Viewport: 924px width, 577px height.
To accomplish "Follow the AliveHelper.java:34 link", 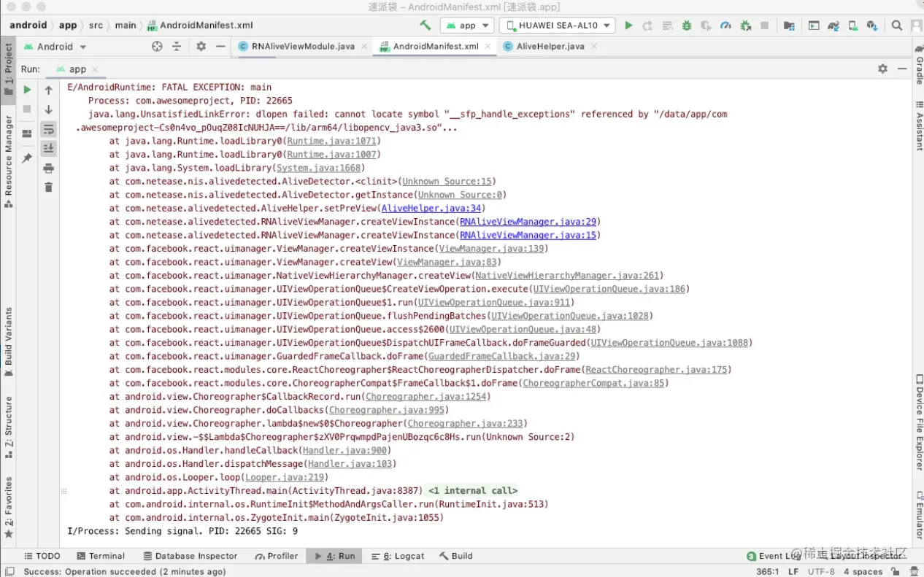I will [x=431, y=209].
